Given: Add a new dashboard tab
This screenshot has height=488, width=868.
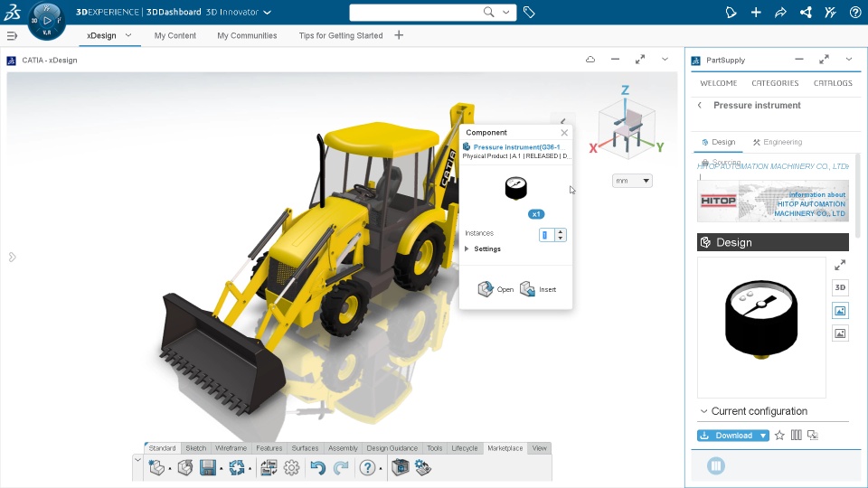Looking at the screenshot, I should [399, 35].
